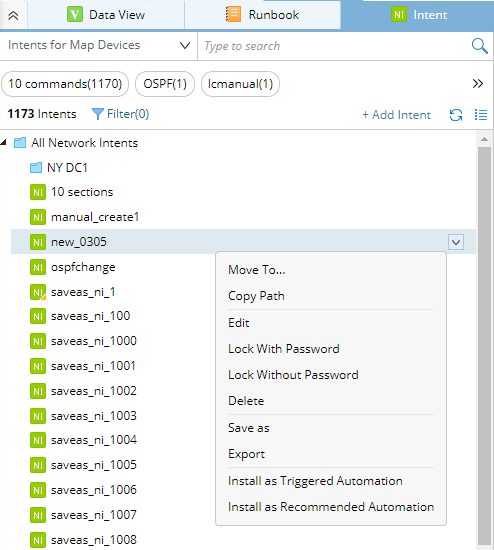Screen dimensions: 494x550
Task: Collapse the panel with double-up arrows
Action: 13,15
